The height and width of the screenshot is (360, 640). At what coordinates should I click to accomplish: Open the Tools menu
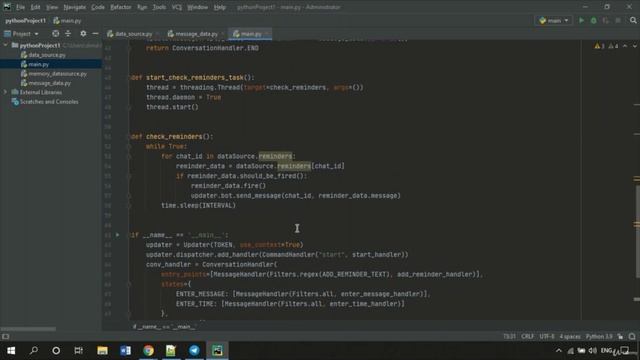tap(159, 7)
